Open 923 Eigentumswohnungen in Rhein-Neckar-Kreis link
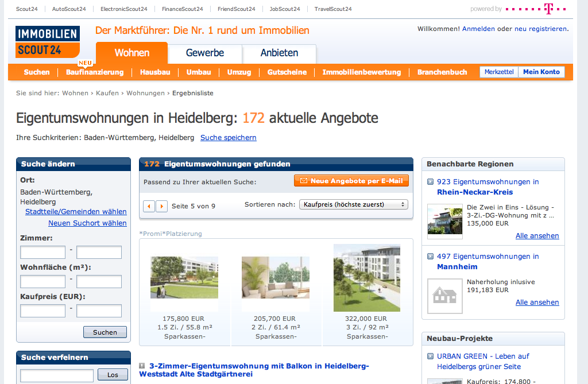This screenshot has height=384, width=588. click(x=488, y=187)
